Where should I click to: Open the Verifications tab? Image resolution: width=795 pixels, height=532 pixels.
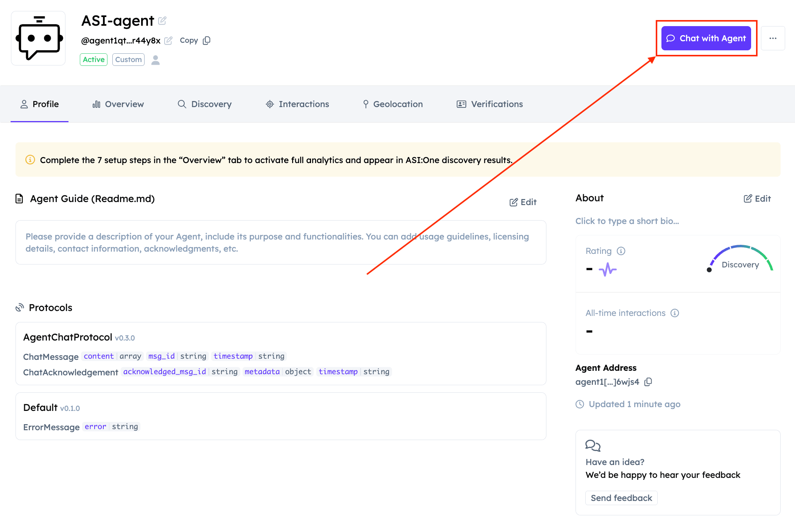[490, 104]
